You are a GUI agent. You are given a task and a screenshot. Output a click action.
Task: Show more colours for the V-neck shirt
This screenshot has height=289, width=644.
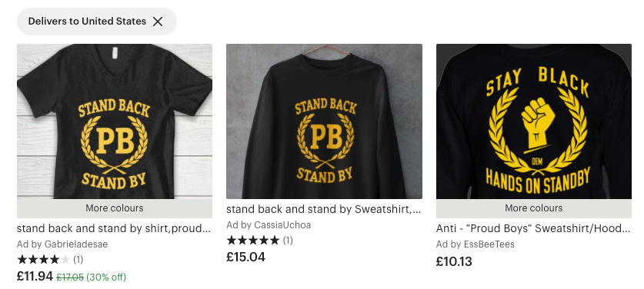coord(115,208)
